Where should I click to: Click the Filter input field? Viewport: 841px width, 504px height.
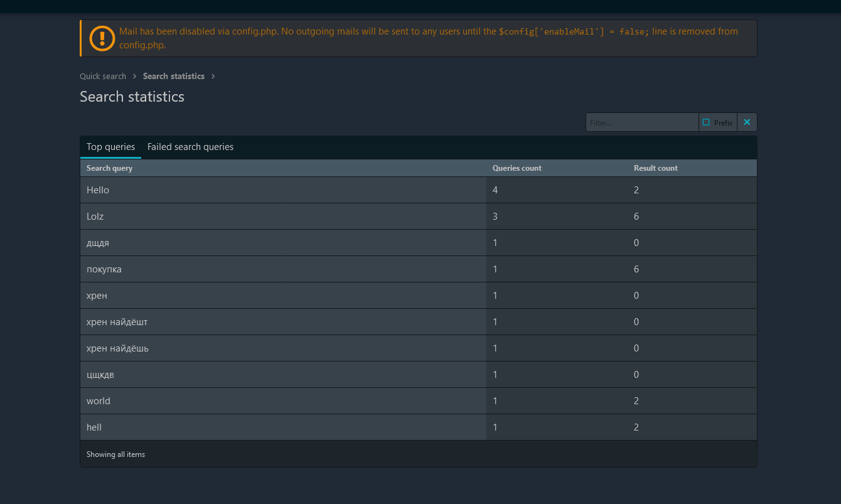642,122
